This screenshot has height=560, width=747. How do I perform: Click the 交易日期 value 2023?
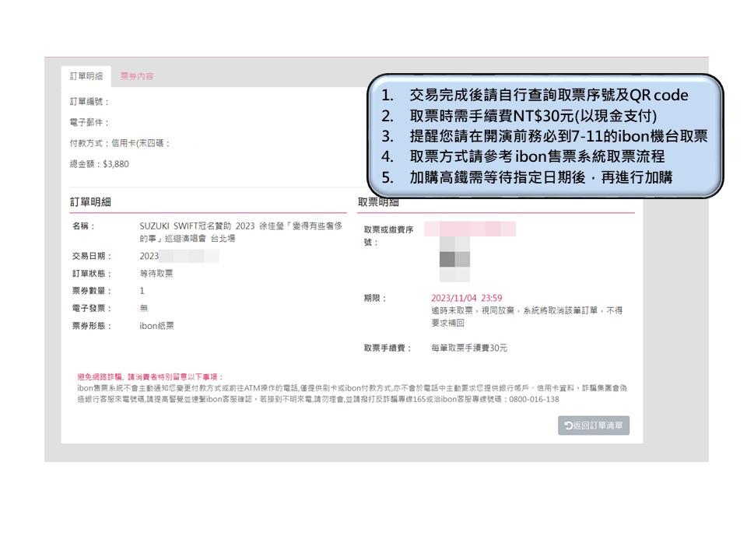point(149,256)
